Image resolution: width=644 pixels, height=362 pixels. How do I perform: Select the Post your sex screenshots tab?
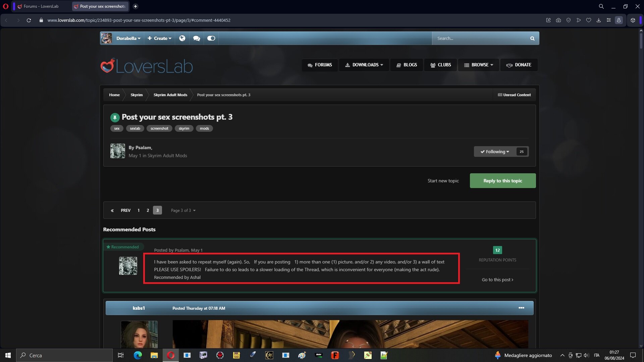[x=100, y=6]
